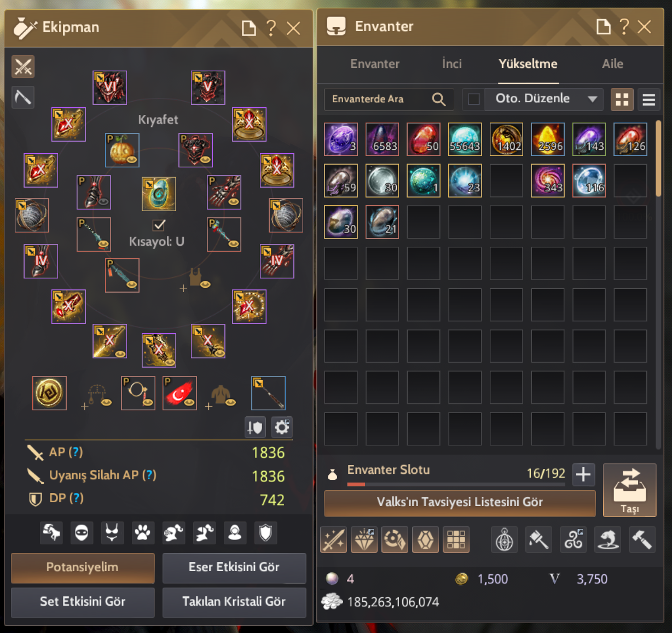Click the sword and shield toggle icon
The image size is (672, 633).
click(255, 427)
